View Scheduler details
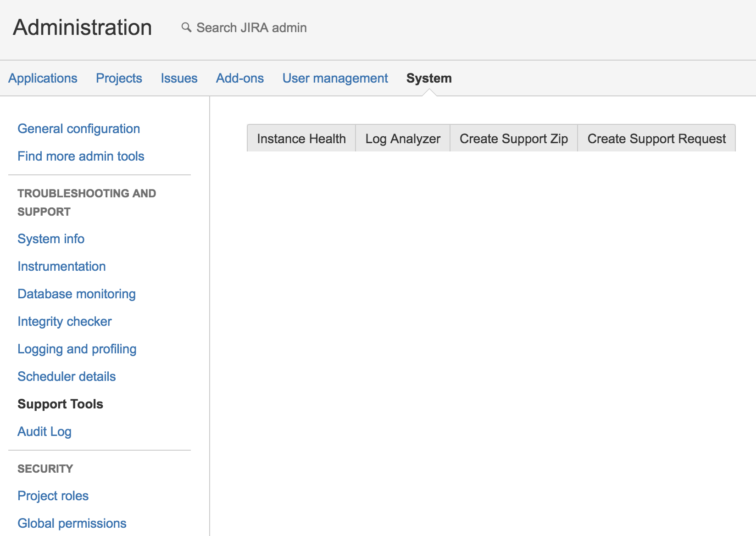Viewport: 756px width, 536px height. coord(67,376)
